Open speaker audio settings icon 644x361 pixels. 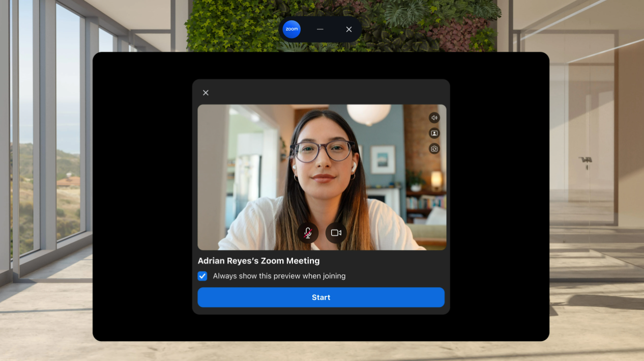tap(434, 118)
